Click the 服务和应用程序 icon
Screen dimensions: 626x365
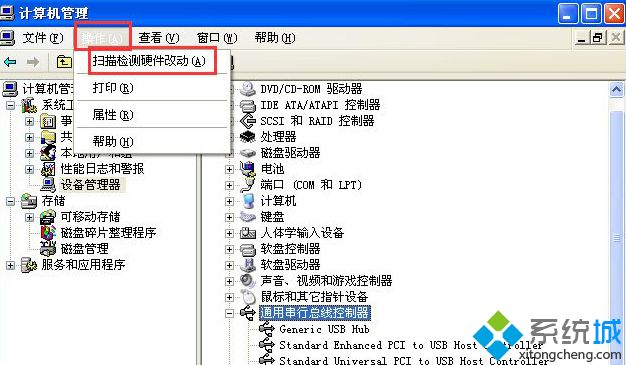click(x=29, y=265)
